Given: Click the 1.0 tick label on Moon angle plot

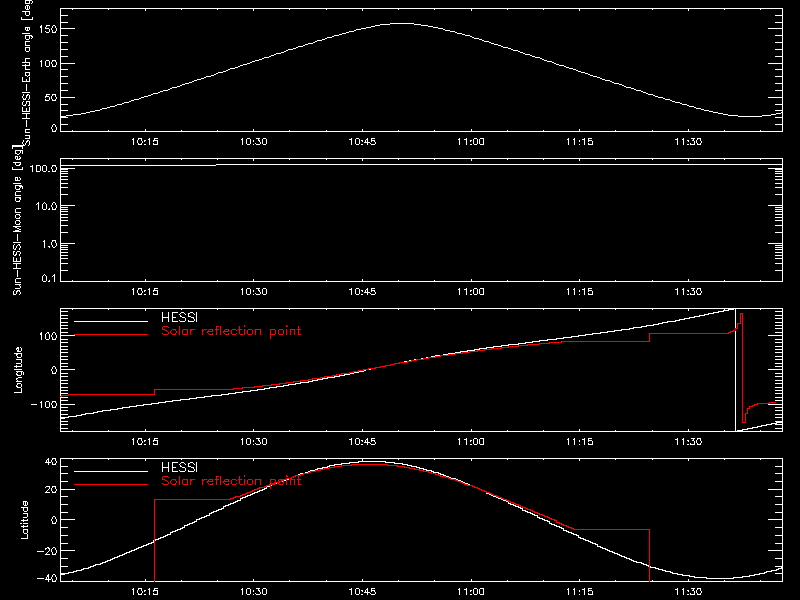Looking at the screenshot, I should coord(49,244).
